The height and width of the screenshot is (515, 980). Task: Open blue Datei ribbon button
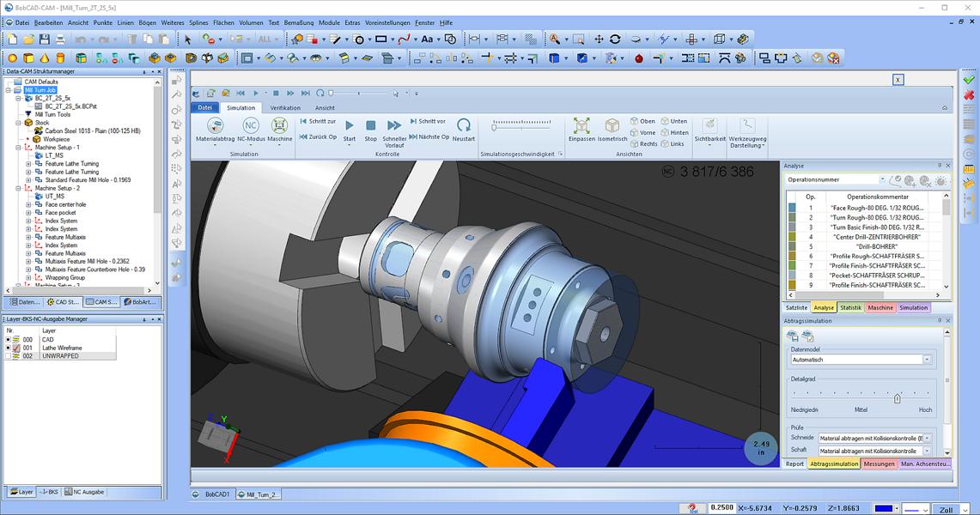coord(205,107)
